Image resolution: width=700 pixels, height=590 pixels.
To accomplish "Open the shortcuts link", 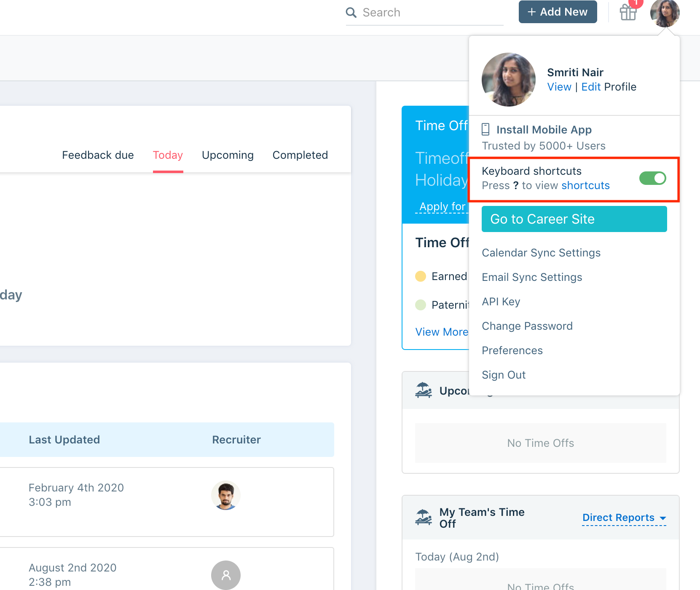I will pyautogui.click(x=585, y=185).
